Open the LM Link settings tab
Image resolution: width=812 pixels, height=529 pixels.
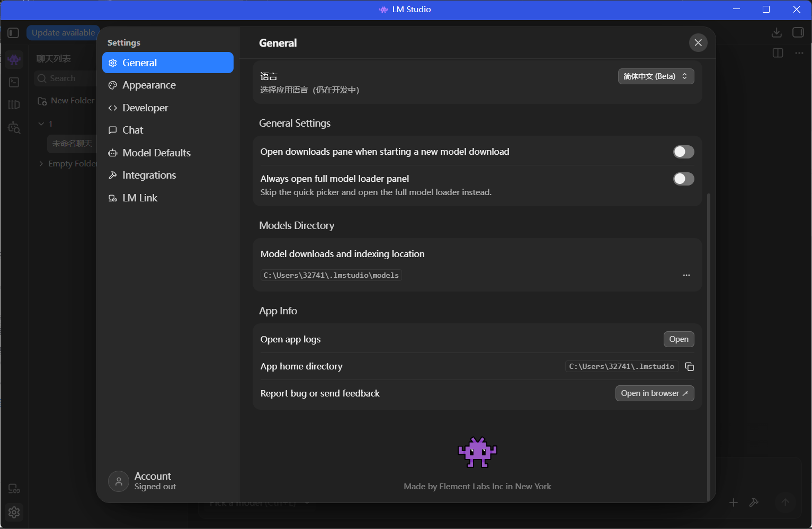tap(168, 198)
